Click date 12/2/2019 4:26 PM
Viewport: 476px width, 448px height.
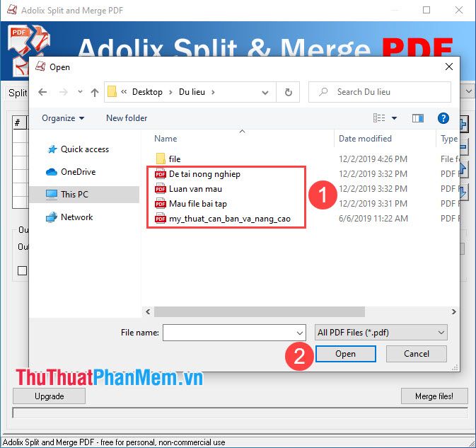pos(373,159)
